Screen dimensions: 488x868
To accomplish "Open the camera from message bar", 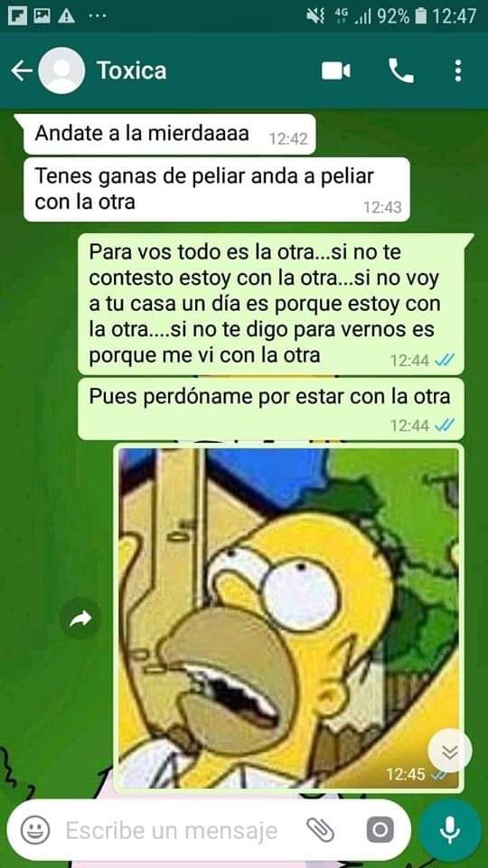I will tap(380, 830).
